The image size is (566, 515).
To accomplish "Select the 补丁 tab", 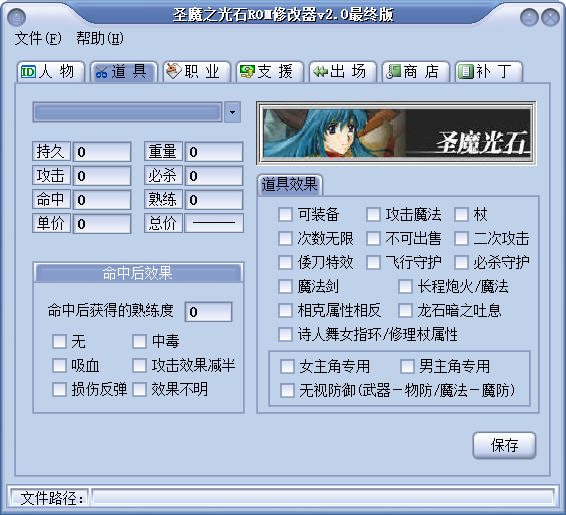I will click(x=488, y=71).
